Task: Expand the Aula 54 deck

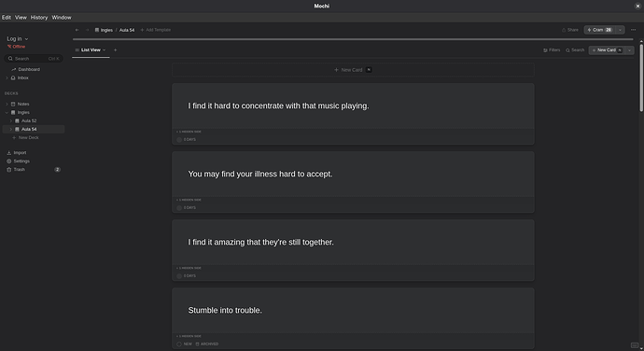Action: [x=11, y=129]
